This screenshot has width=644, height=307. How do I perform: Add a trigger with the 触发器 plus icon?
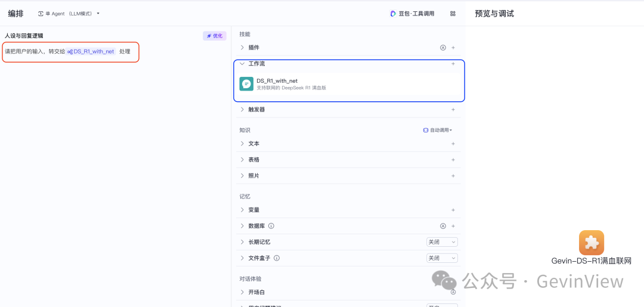tap(453, 110)
